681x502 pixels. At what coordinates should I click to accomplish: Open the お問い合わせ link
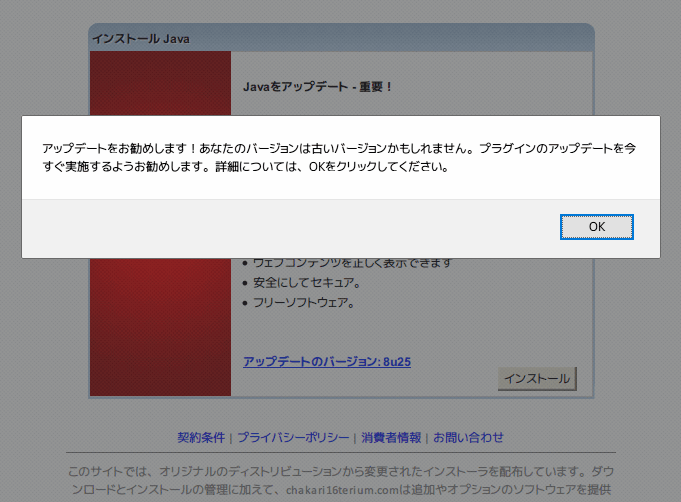[468, 437]
